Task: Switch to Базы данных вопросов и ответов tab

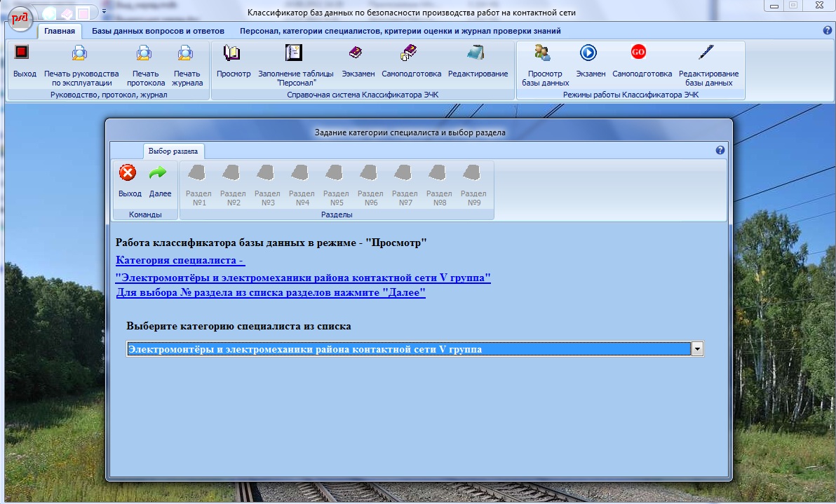Action: [x=158, y=31]
